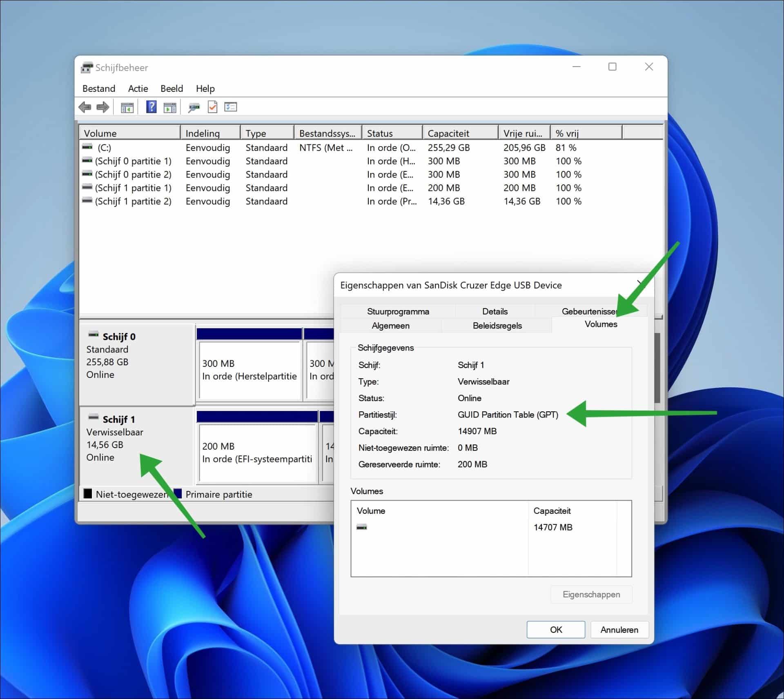Switch to the Stuurprogramma tab
Image resolution: width=784 pixels, height=699 pixels.
(x=398, y=311)
